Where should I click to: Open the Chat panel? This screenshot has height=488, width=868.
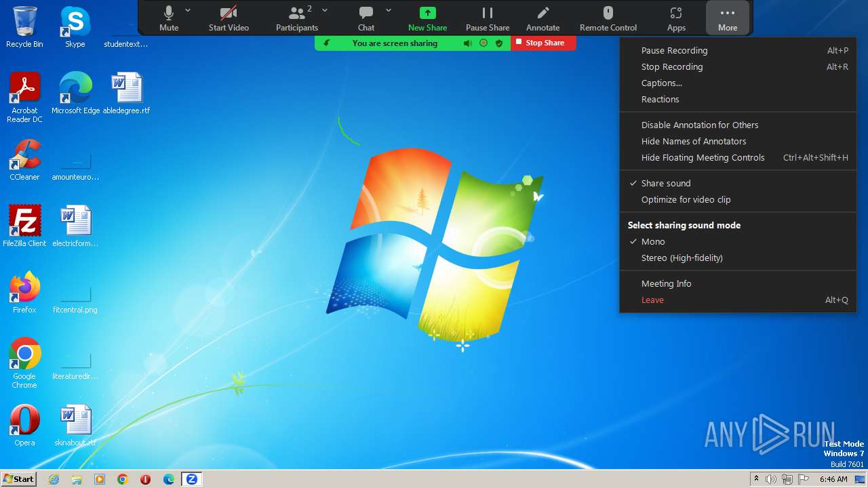(x=366, y=18)
